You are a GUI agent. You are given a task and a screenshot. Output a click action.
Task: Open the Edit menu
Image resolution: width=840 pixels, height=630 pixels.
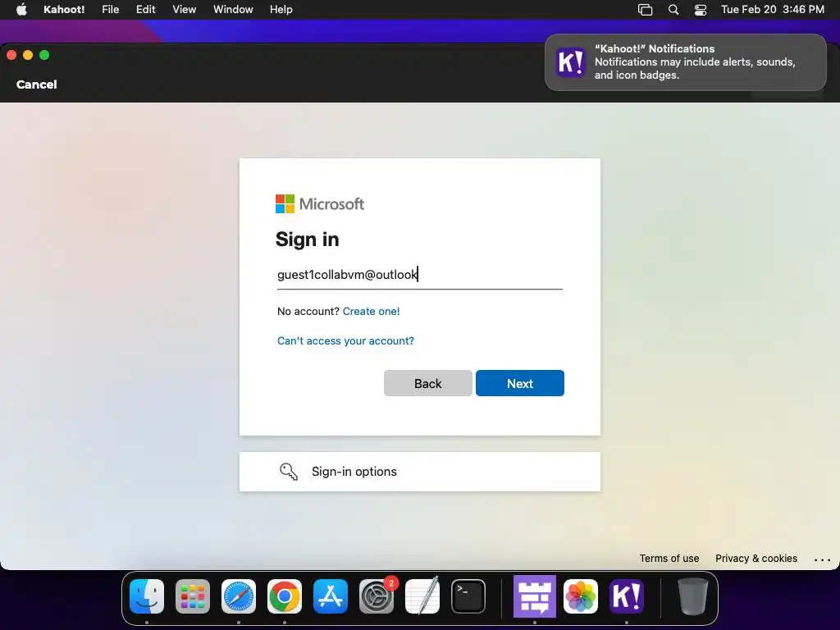146,9
